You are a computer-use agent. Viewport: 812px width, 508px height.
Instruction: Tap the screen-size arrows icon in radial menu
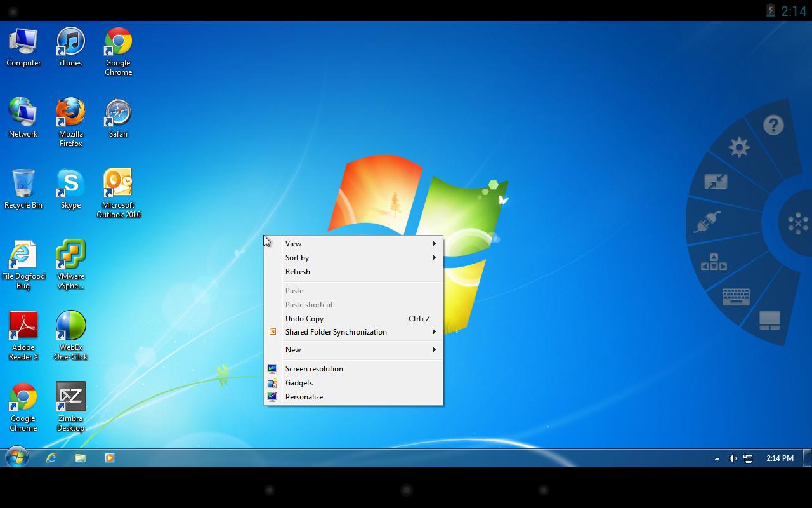[716, 182]
